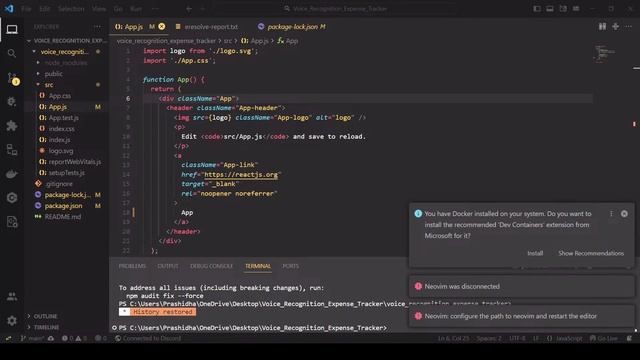Open the Docker whale icon in activity bar

[12, 174]
